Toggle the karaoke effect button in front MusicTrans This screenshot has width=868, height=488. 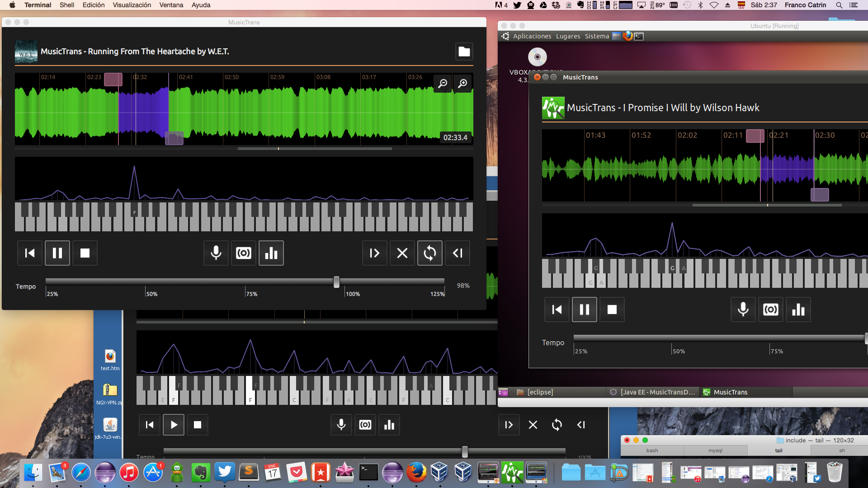244,253
